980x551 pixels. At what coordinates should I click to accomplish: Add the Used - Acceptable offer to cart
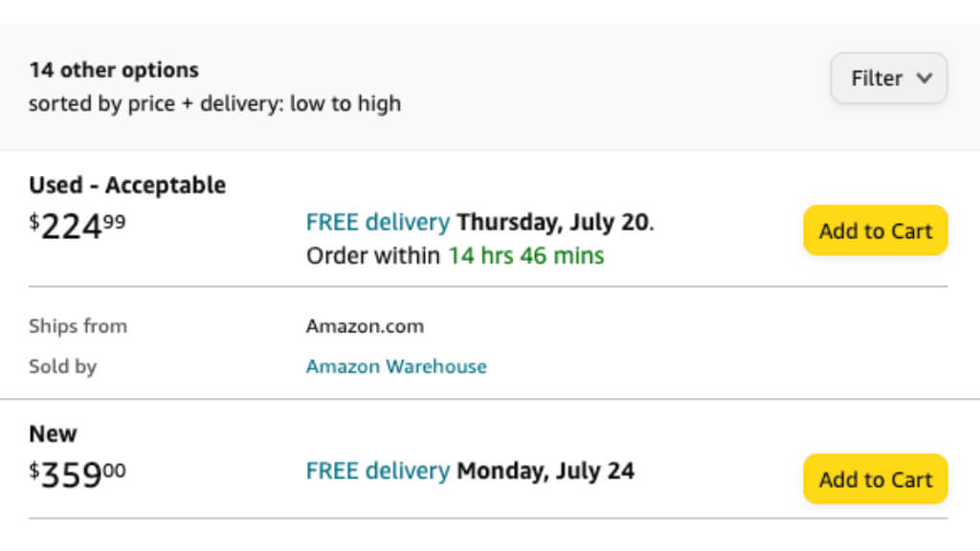875,231
